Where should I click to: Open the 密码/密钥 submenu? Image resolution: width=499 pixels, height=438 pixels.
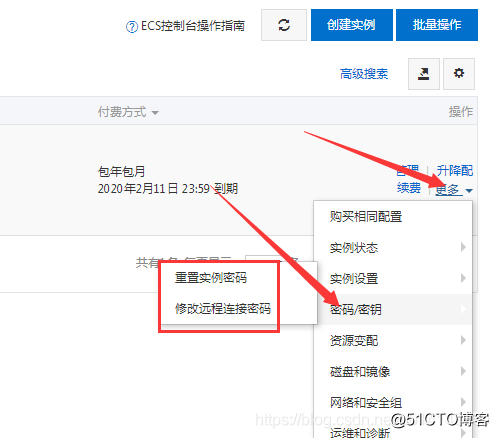point(393,309)
